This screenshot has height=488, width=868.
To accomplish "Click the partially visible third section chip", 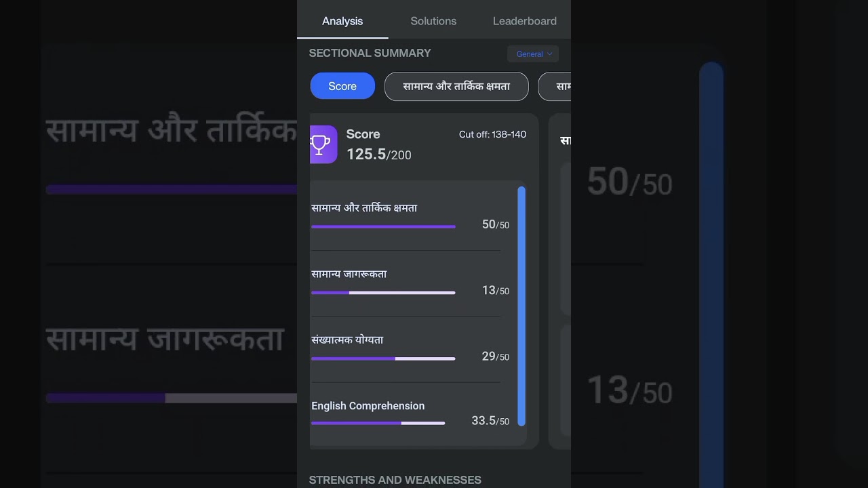I will (x=556, y=86).
